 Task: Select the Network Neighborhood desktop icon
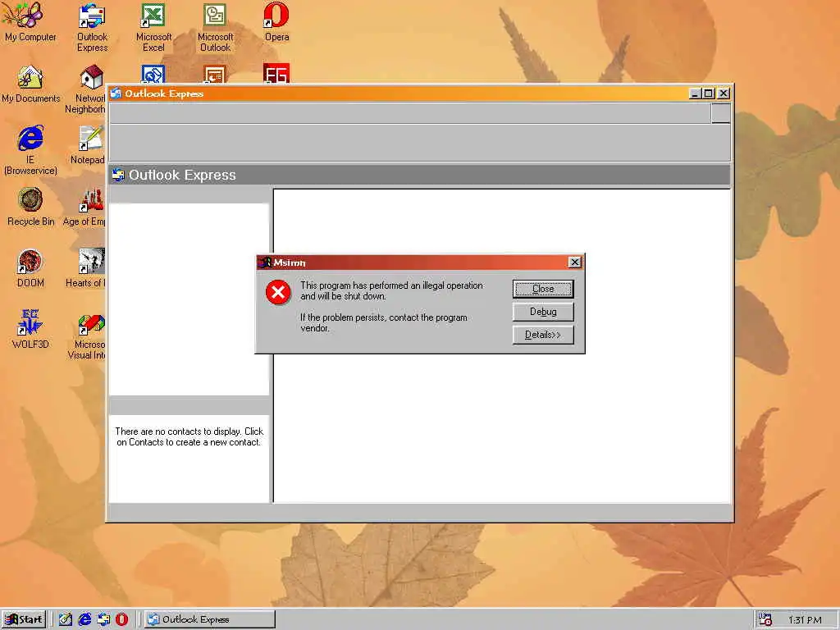[85, 89]
